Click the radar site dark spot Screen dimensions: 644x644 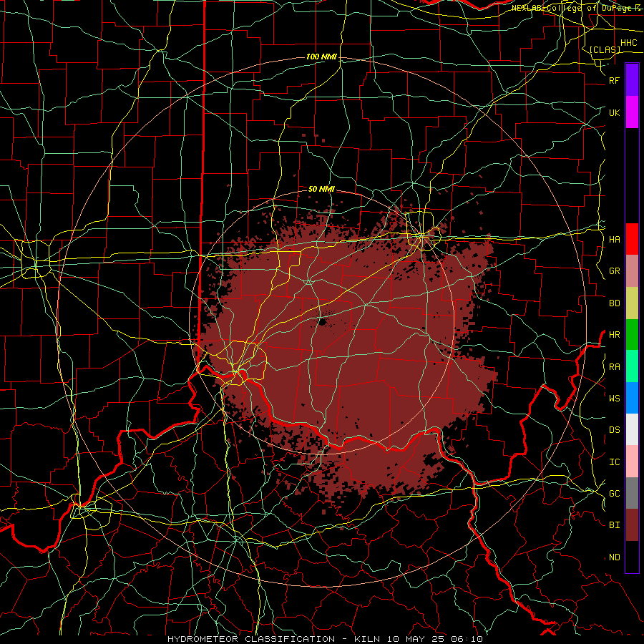[323, 322]
